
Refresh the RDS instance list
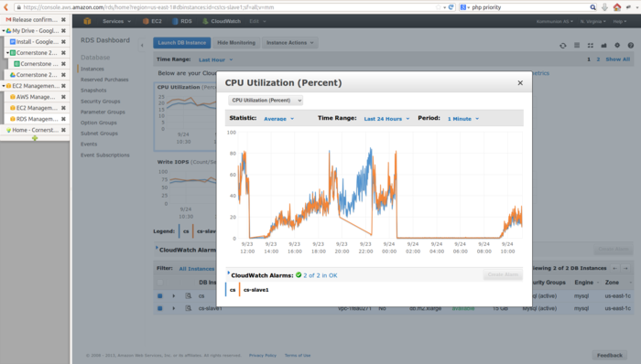pyautogui.click(x=563, y=46)
